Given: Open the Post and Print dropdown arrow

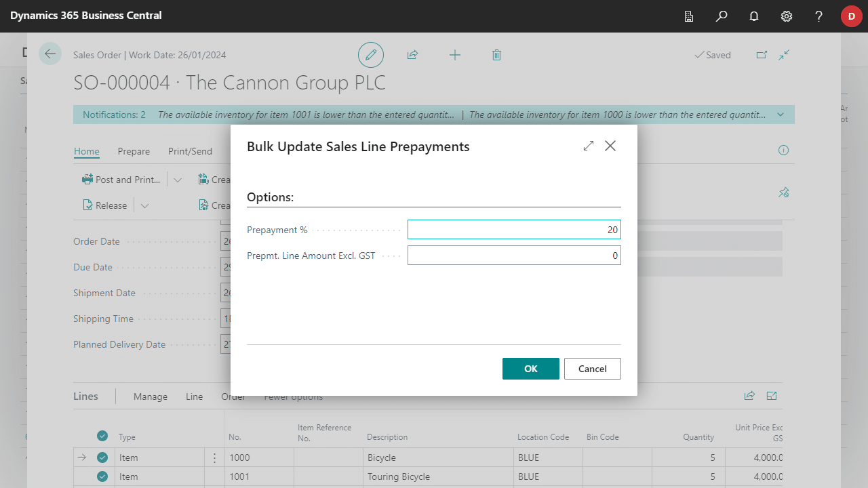Looking at the screenshot, I should 178,180.
